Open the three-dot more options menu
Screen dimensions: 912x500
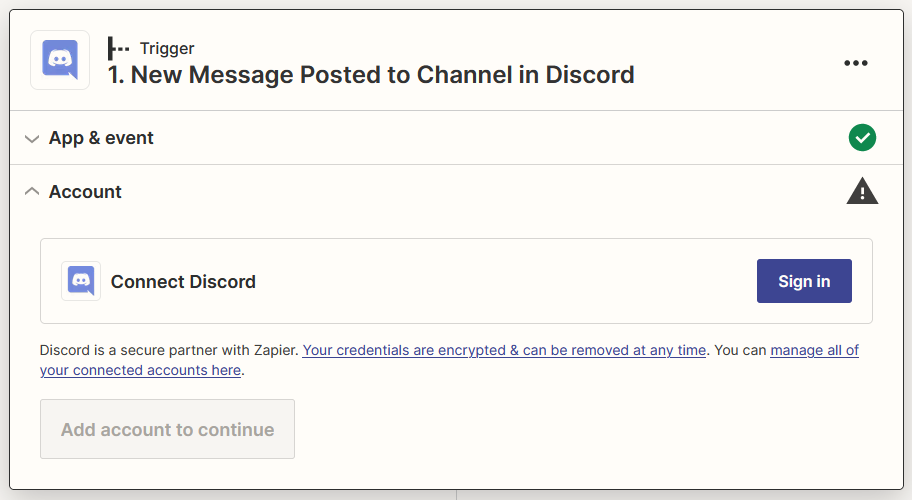[855, 63]
